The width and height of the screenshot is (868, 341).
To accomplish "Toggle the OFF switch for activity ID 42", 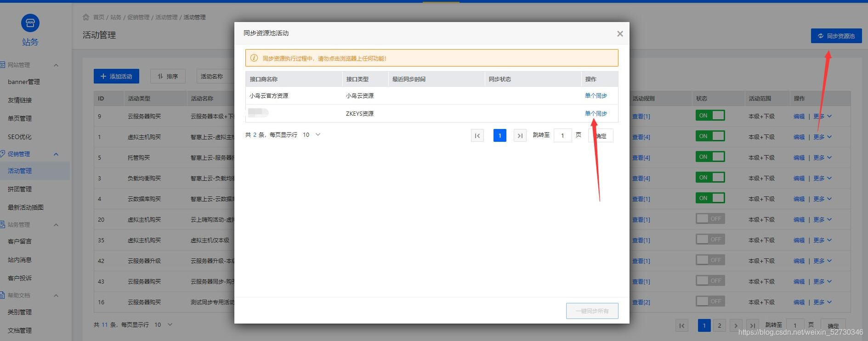I will [710, 260].
